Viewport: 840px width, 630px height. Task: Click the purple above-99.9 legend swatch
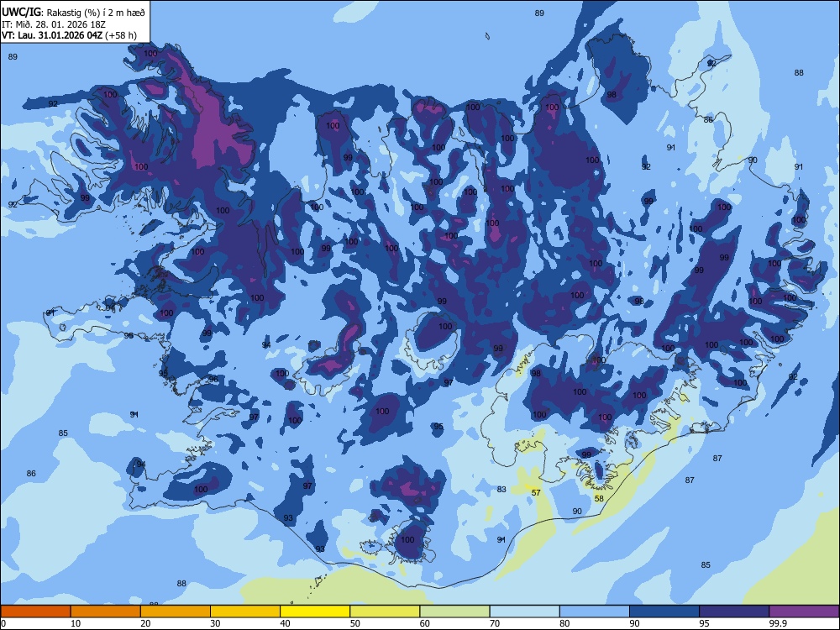click(804, 612)
